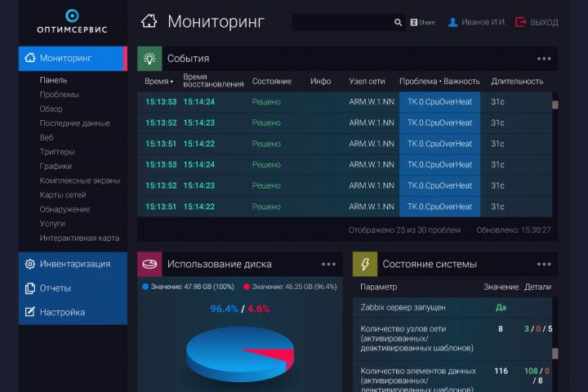Click the Узел сети column header
The height and width of the screenshot is (392, 588).
(x=367, y=82)
